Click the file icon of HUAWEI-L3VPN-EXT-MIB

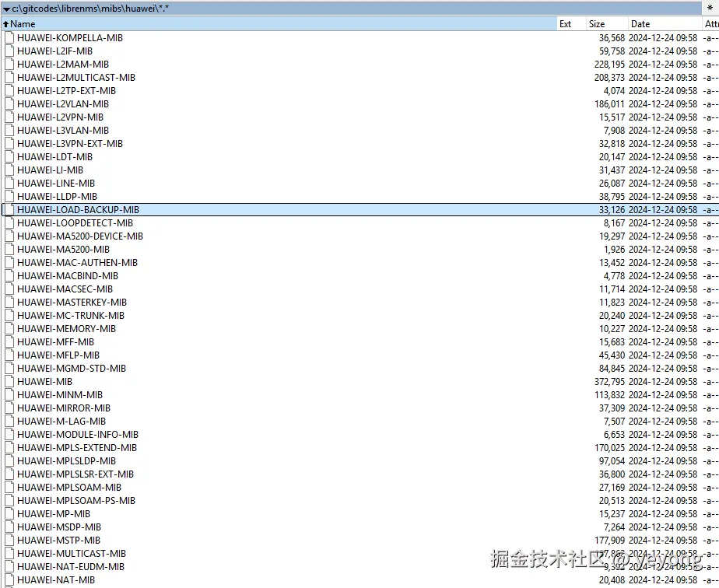coord(9,143)
